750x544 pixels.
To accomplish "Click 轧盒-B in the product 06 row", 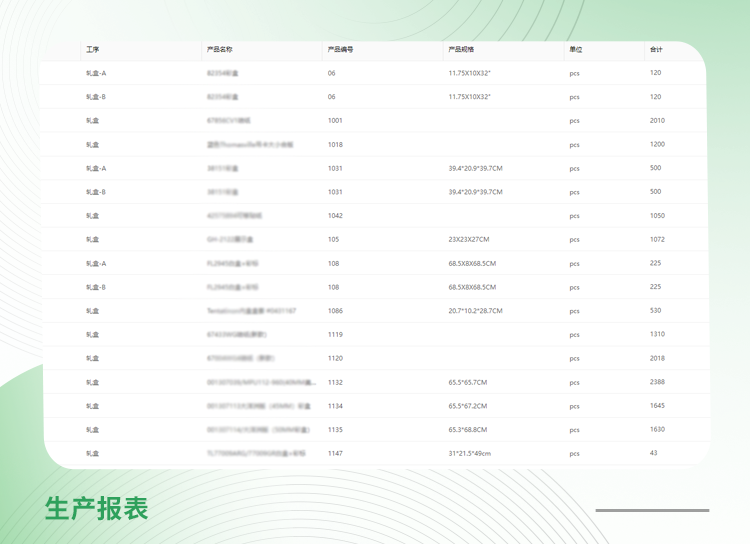I will [96, 97].
